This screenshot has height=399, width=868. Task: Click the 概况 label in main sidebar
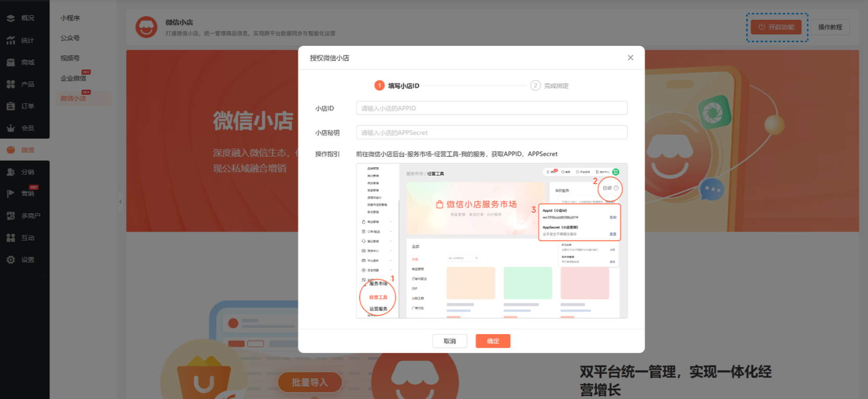pyautogui.click(x=28, y=18)
